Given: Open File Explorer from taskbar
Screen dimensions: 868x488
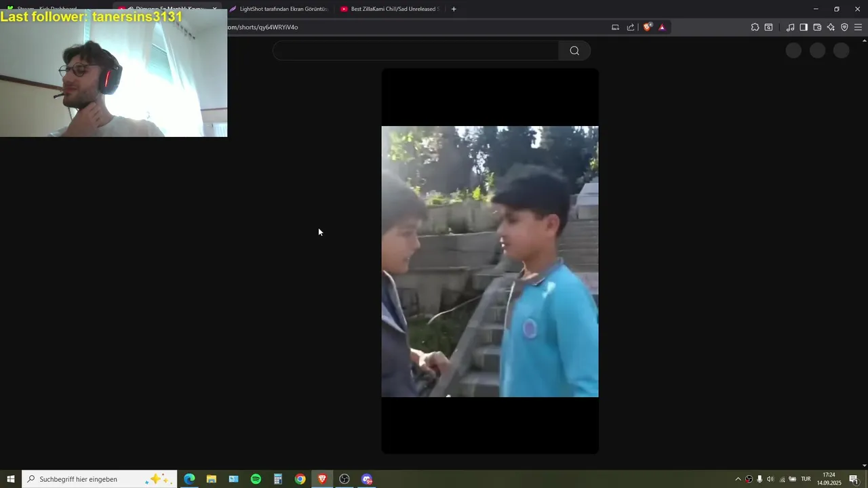Looking at the screenshot, I should pos(212,479).
